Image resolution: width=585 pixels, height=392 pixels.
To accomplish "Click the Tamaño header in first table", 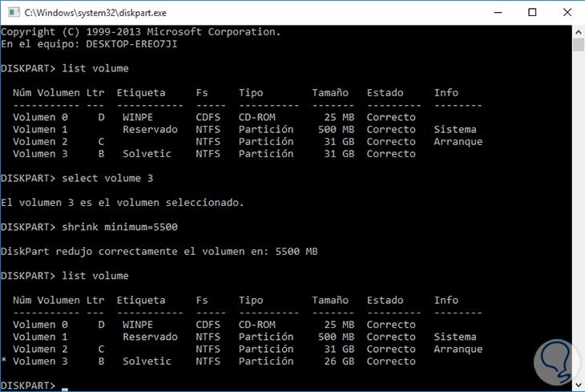I will (x=333, y=92).
